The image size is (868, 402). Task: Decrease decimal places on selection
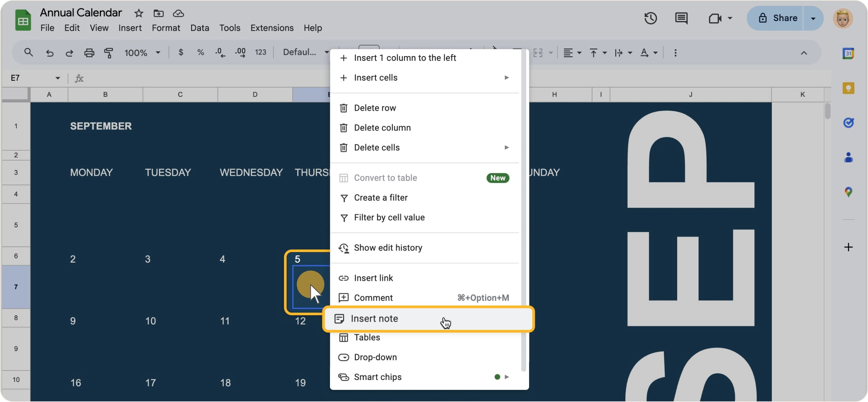(220, 53)
